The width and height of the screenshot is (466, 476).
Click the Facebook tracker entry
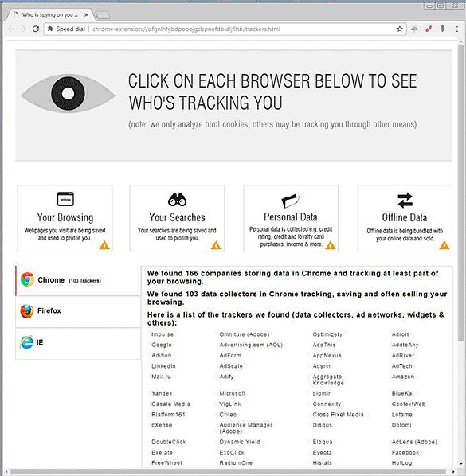405,453
